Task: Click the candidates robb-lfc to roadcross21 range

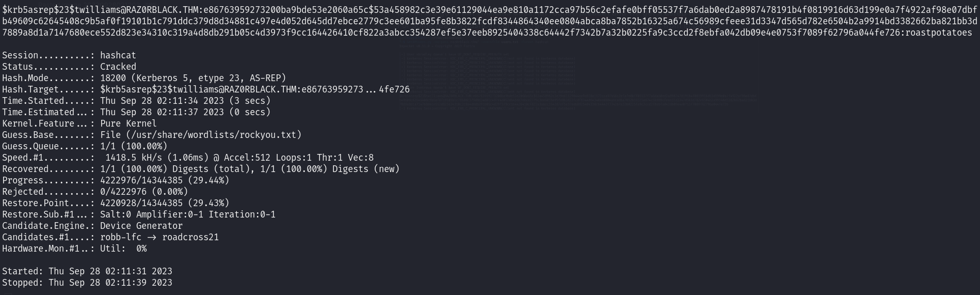Action: click(x=159, y=237)
